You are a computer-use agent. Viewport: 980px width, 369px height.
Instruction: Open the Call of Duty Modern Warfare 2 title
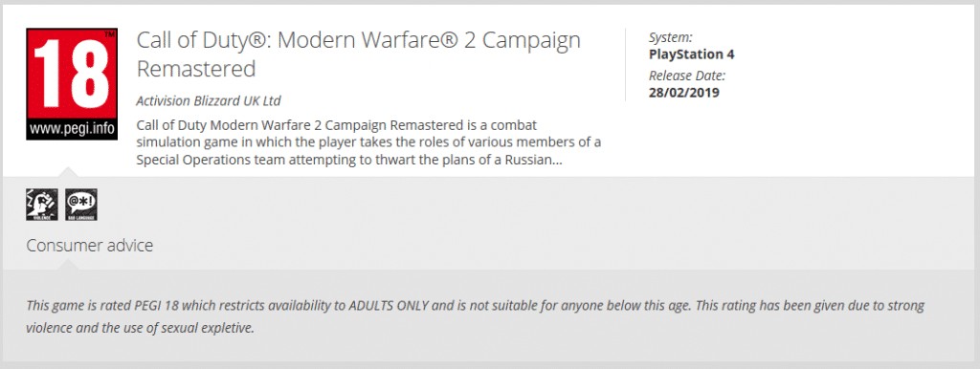click(x=359, y=54)
